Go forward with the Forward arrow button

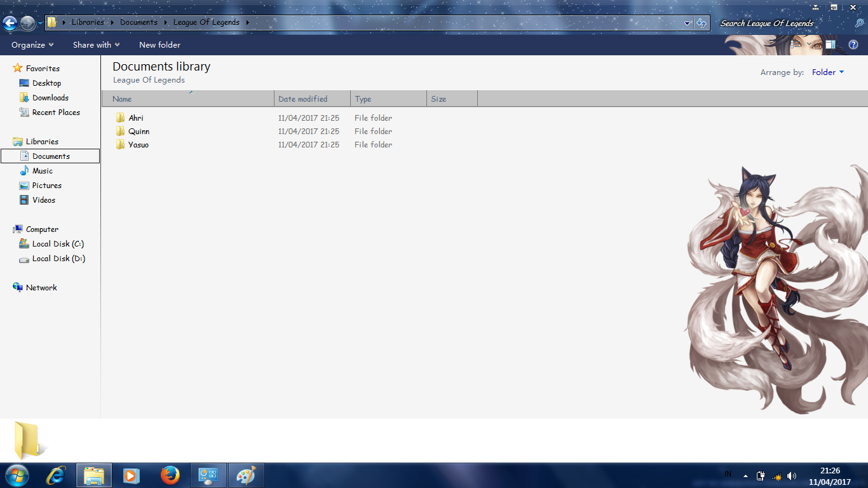(27, 24)
